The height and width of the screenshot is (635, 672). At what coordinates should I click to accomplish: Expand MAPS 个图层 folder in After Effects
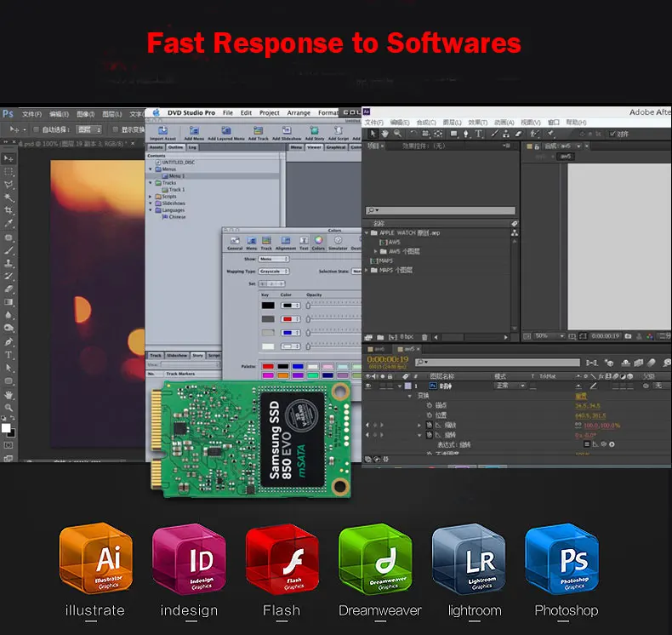(367, 270)
